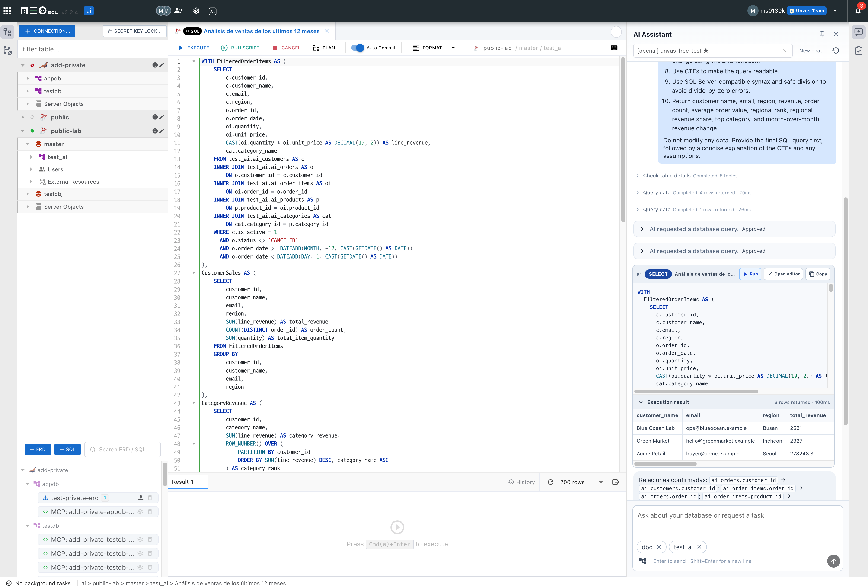Open the chat icon in right rail

858,32
